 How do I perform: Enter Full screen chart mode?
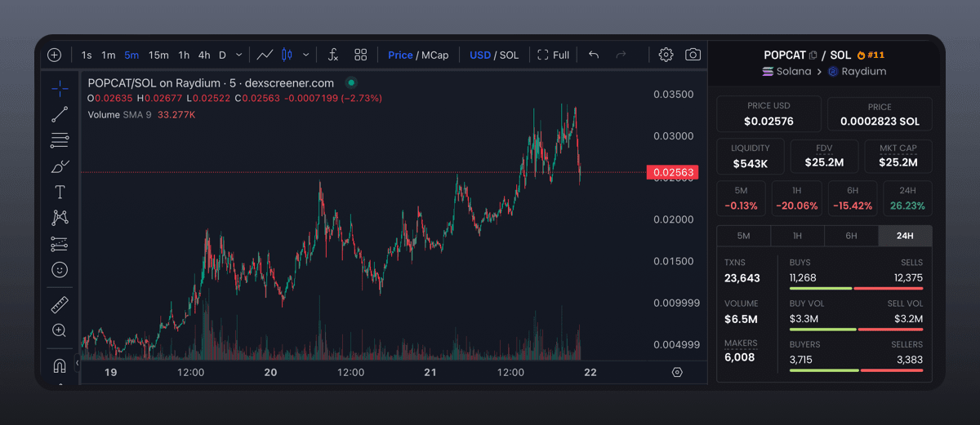(553, 55)
